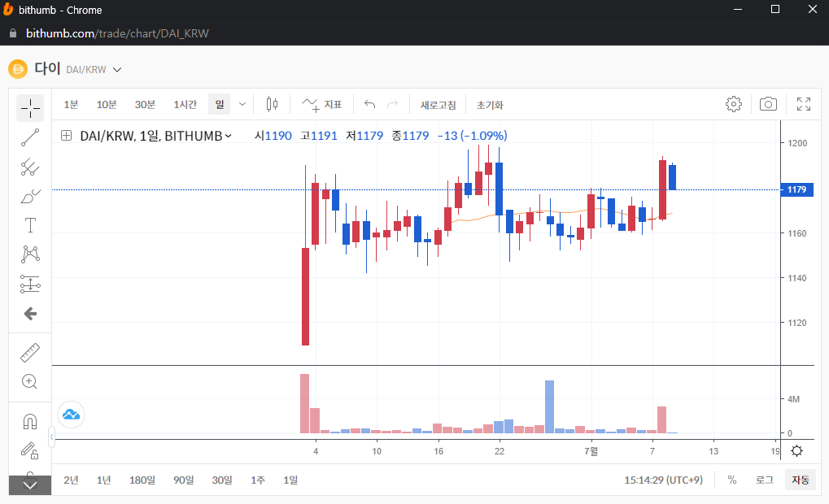Click the 초기화 reset button
Image resolution: width=829 pixels, height=504 pixels.
coord(490,105)
